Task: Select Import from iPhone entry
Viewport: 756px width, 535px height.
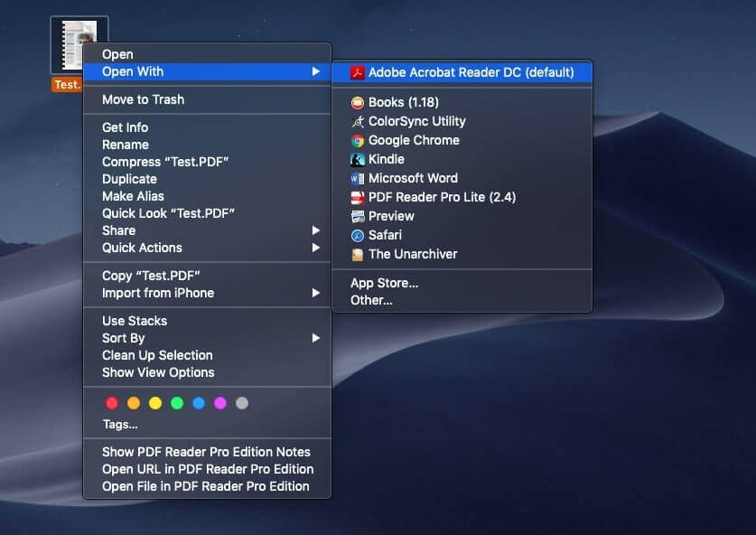Action: [x=208, y=293]
